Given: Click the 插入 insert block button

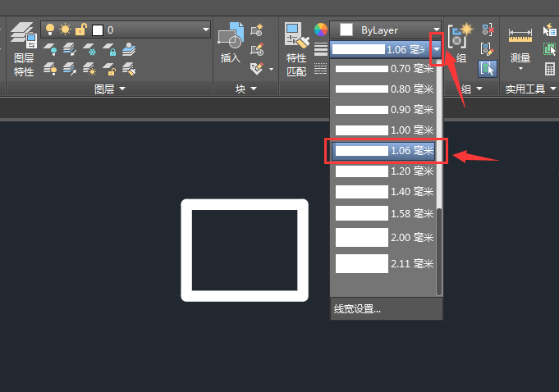Looking at the screenshot, I should click(x=231, y=43).
